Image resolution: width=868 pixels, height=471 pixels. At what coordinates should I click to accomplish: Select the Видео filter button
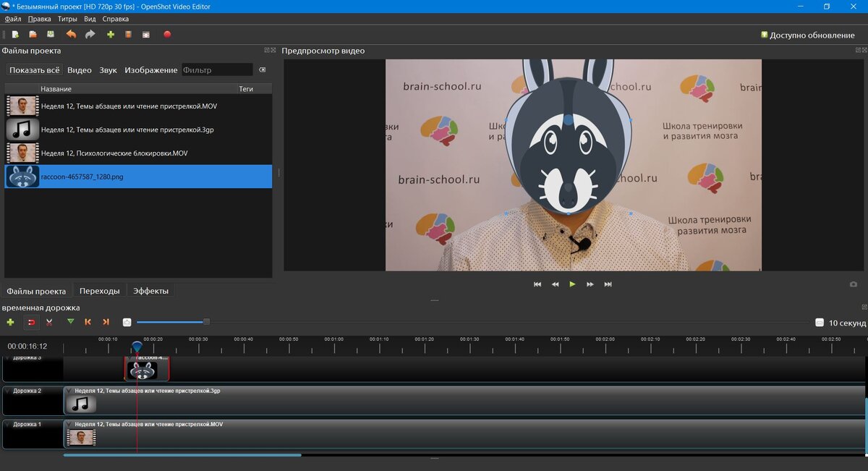(80, 70)
